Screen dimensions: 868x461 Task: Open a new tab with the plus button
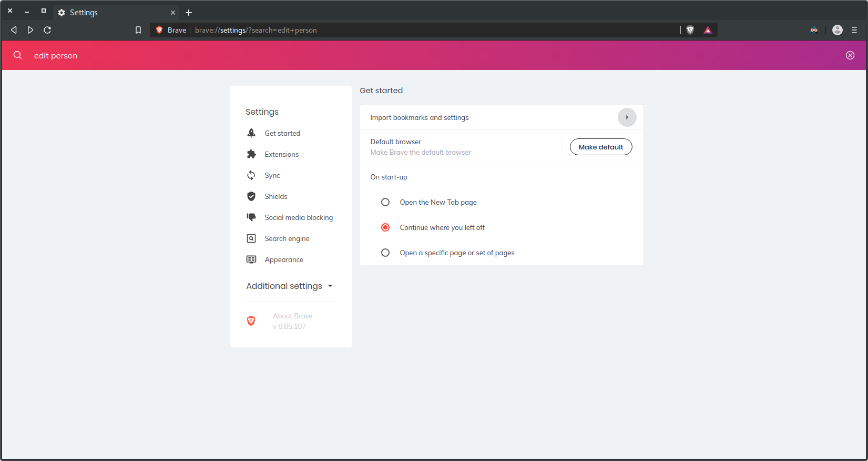(x=189, y=13)
